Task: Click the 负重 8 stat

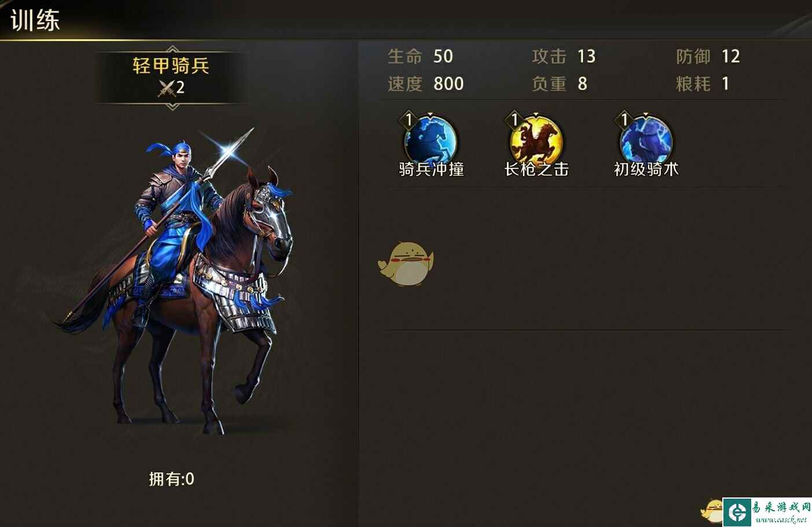Action: [x=560, y=83]
